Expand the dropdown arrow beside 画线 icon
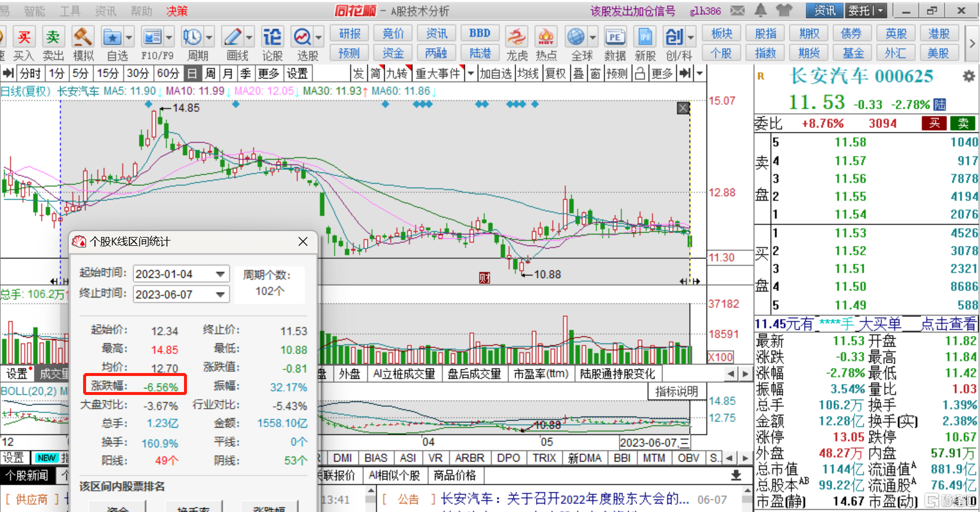 (249, 37)
